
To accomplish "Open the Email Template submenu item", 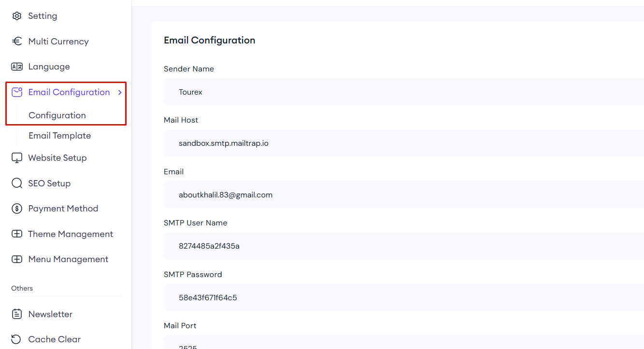I will pyautogui.click(x=59, y=136).
